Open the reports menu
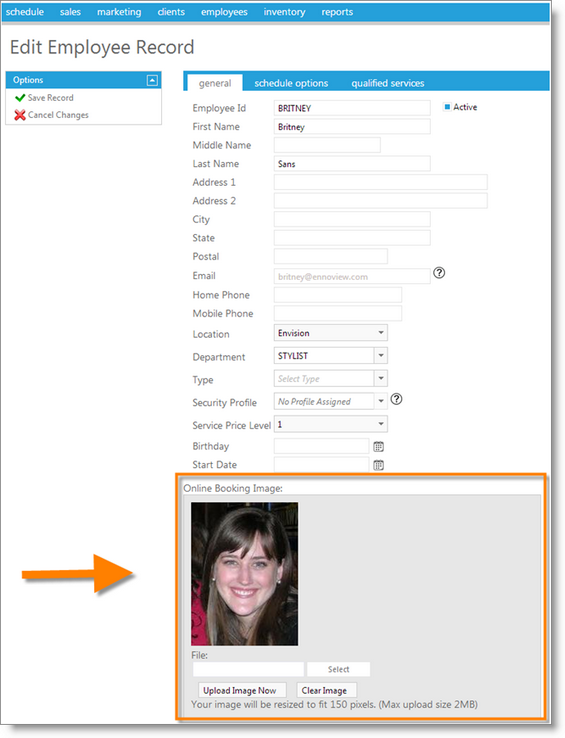 click(x=337, y=12)
